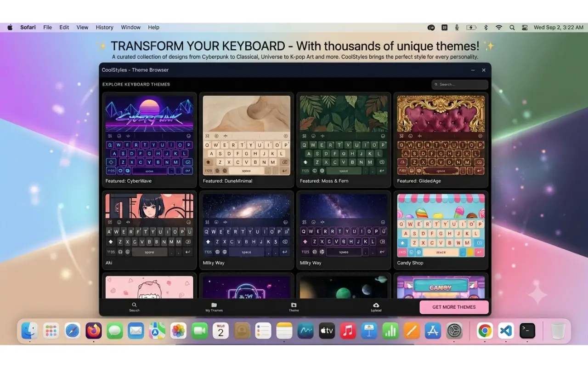
Task: Open Spotlight search in menu bar
Action: (x=512, y=28)
